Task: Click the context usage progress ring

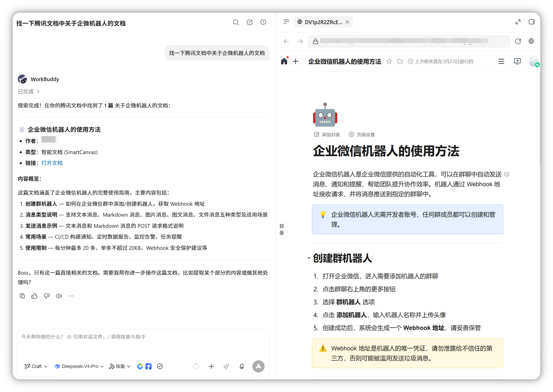Action: [196, 366]
